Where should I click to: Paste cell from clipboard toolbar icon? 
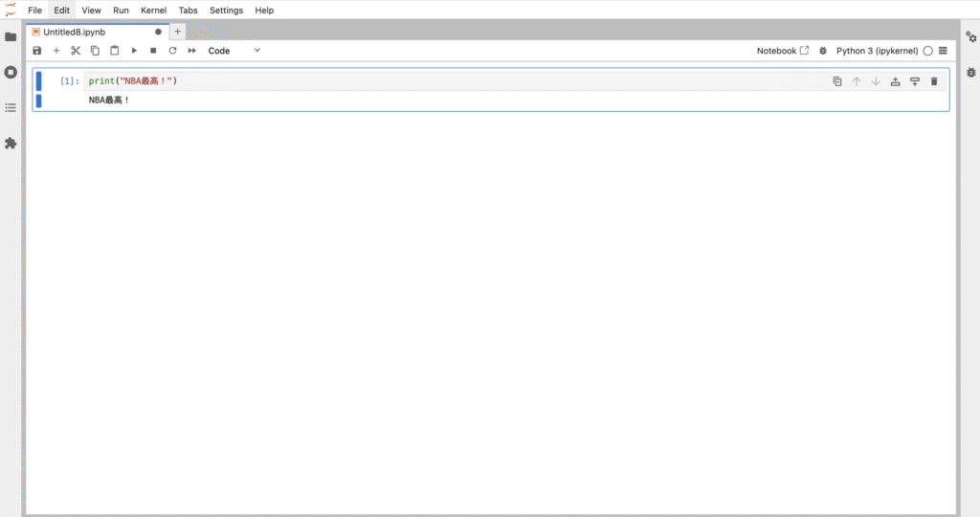click(x=115, y=51)
